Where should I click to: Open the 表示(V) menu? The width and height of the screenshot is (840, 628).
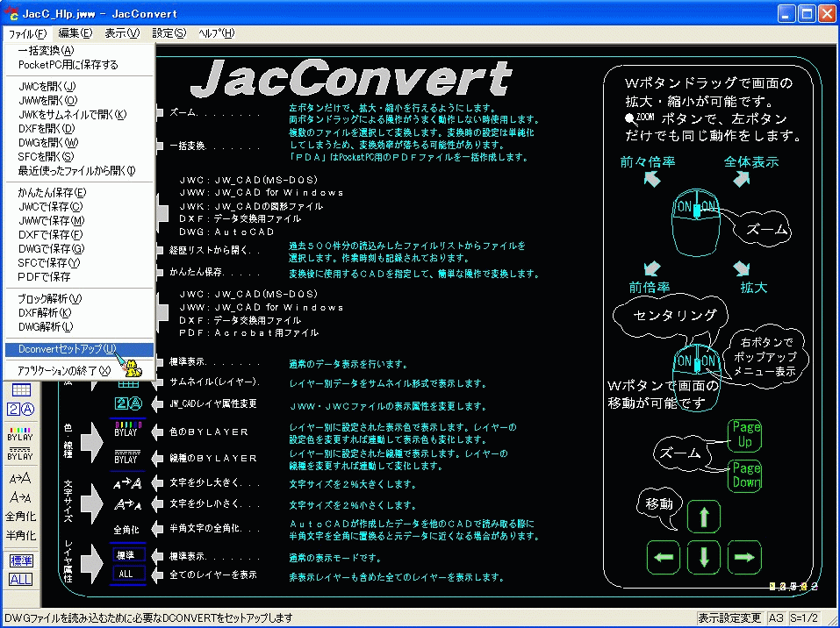[x=122, y=33]
